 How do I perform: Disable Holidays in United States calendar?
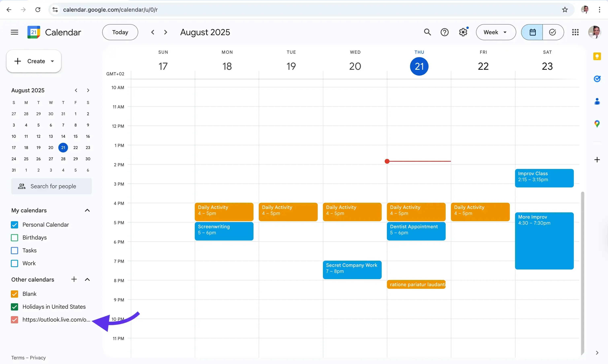pos(14,307)
